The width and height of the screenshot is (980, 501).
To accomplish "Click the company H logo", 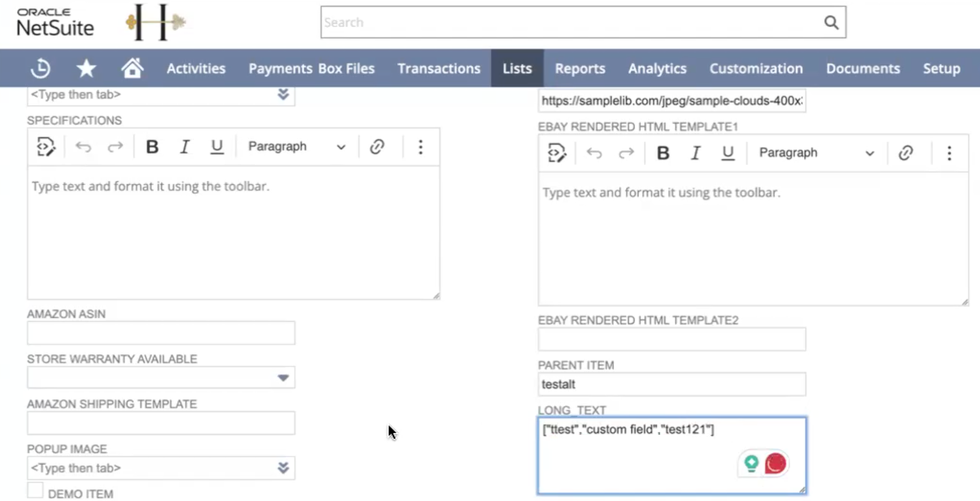I will point(155,22).
